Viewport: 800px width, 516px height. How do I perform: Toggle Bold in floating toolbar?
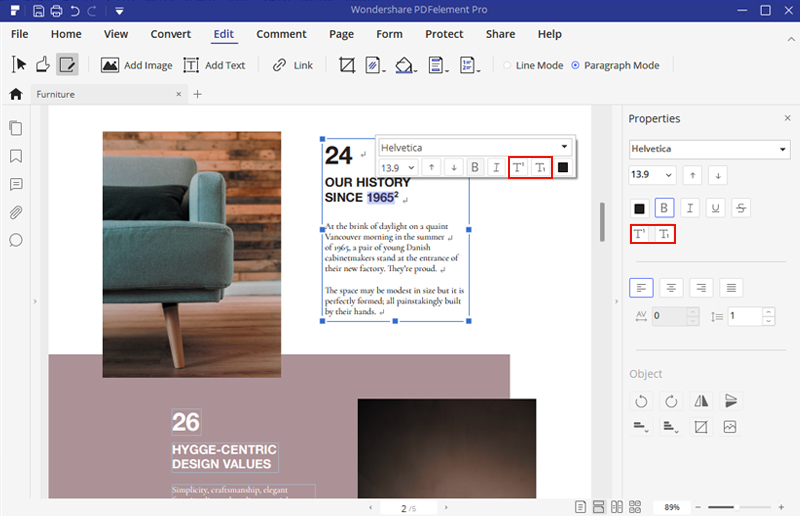(474, 167)
